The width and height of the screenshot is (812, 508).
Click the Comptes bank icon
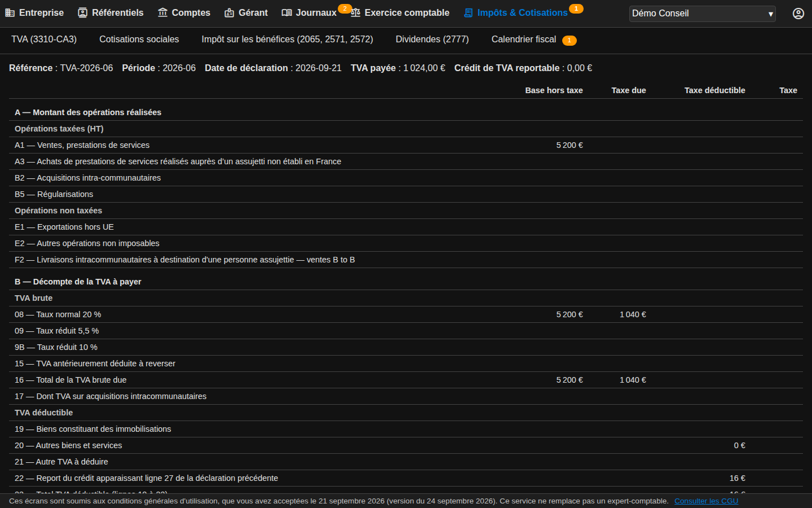(x=162, y=13)
